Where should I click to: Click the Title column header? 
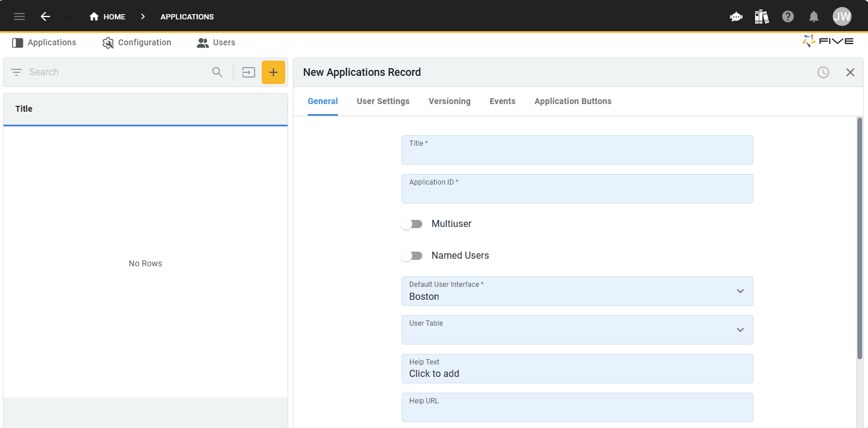coord(145,109)
